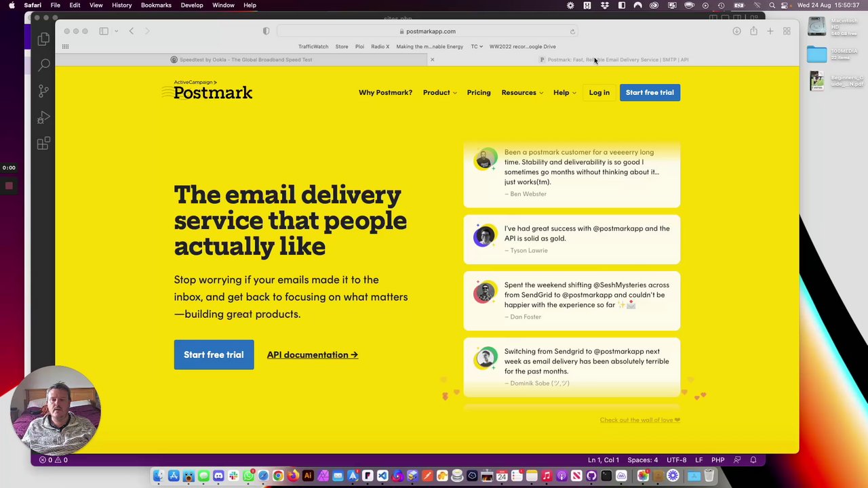Screen dimensions: 868x488
Task: Launch Google Chrome from the Dock
Action: click(x=278, y=476)
